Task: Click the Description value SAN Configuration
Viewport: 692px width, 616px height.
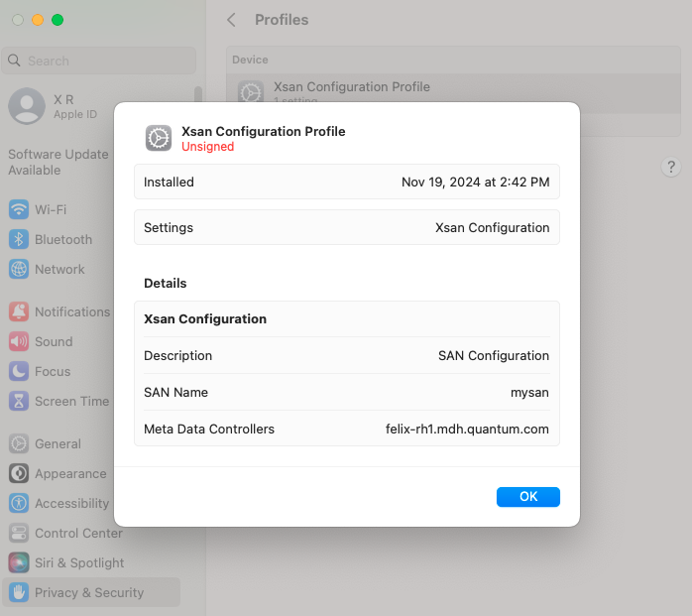Action: [494, 355]
